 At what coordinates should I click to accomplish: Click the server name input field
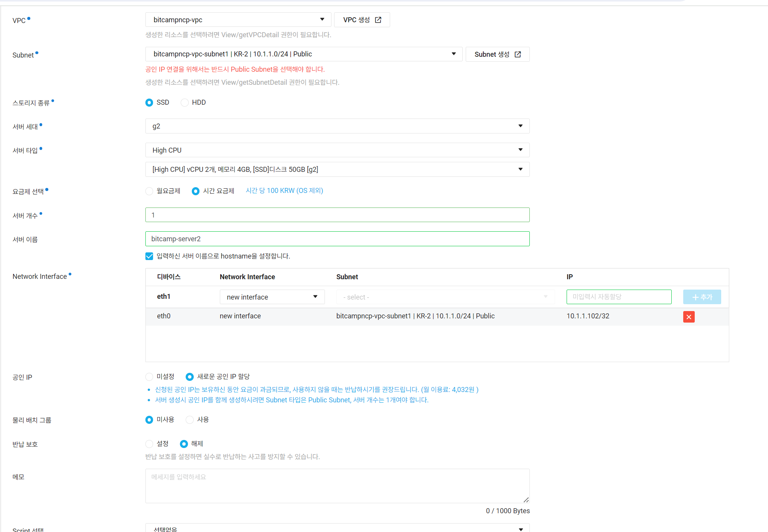pos(337,239)
